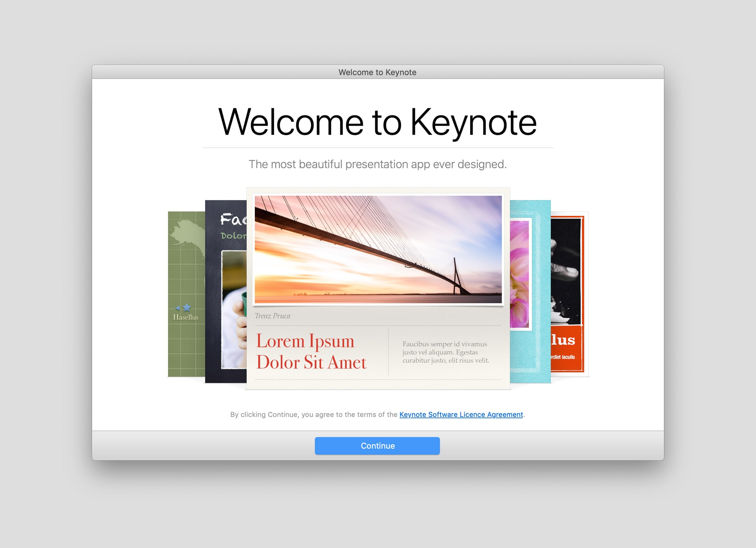Viewport: 756px width, 548px height.
Task: Click the chalk-style "Fac" heading text
Action: [x=233, y=219]
